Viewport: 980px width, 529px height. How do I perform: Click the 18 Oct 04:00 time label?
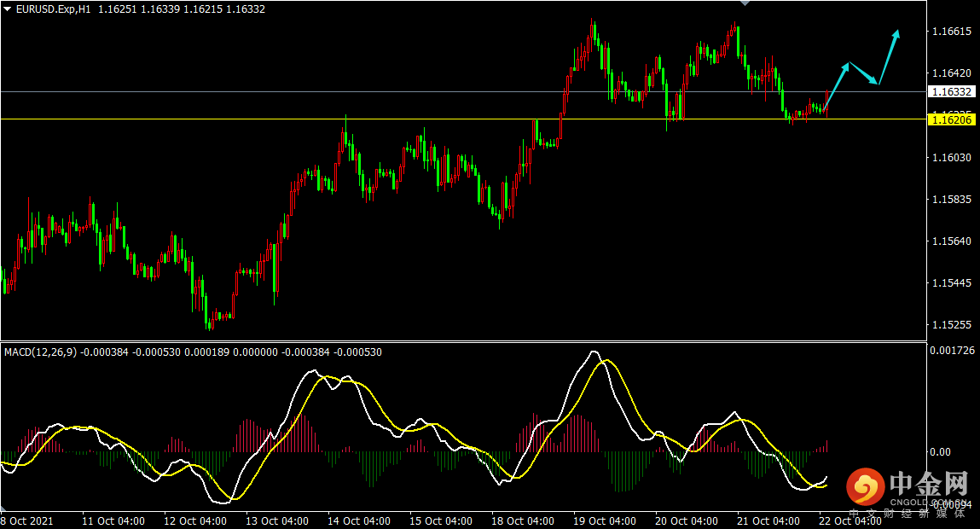[x=523, y=520]
